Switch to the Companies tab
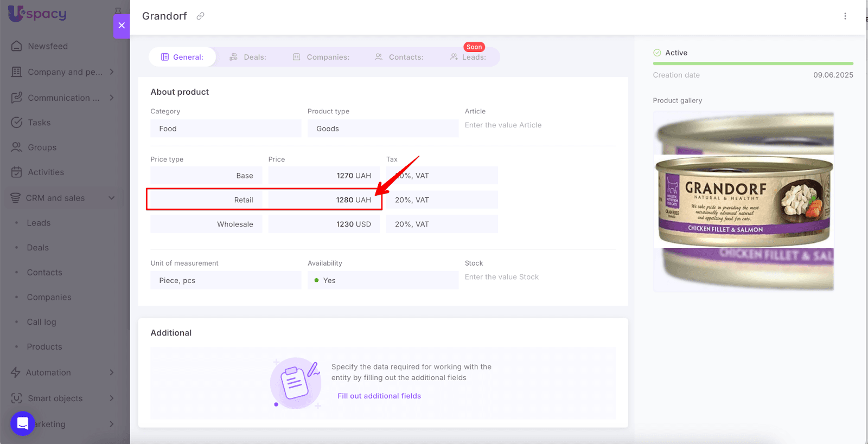Screen dimensions: 868x444 pyautogui.click(x=321, y=57)
